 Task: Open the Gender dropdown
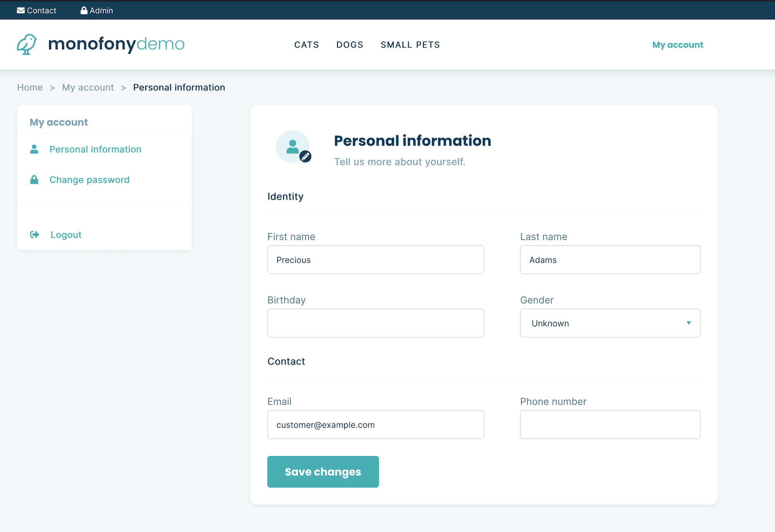(x=604, y=323)
